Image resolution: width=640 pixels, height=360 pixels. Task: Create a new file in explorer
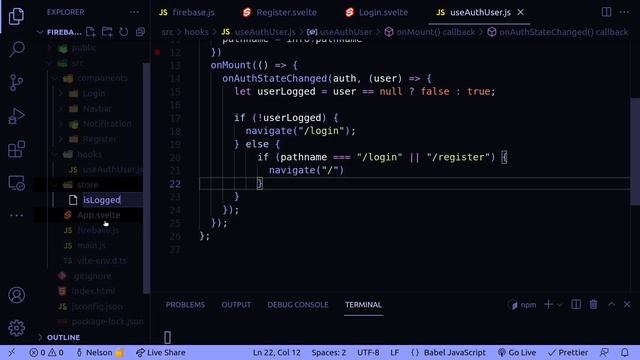coord(91,32)
